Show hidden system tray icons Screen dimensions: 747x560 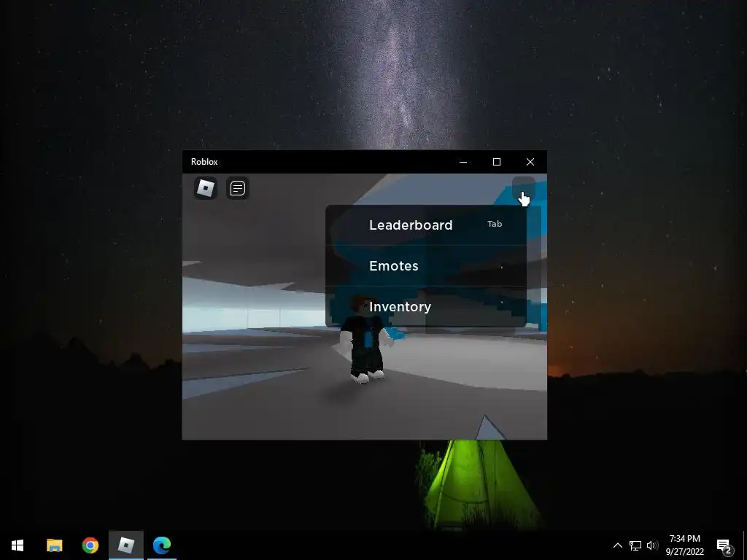tap(617, 545)
